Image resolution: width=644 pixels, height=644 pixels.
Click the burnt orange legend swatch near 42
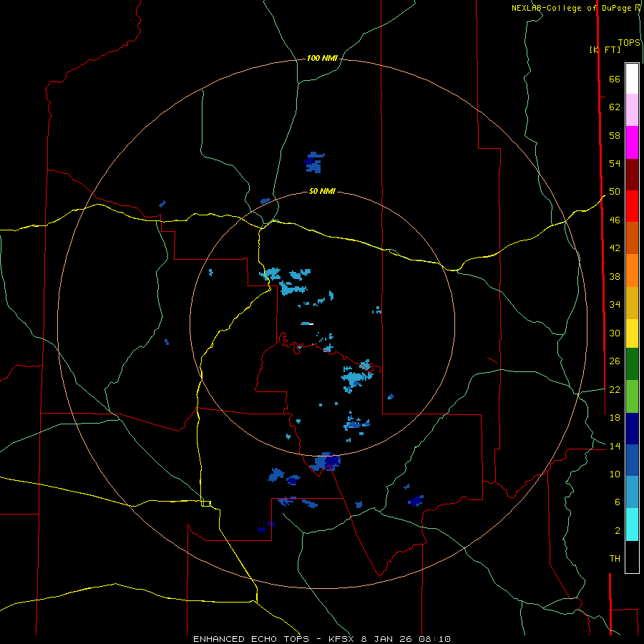pos(632,238)
